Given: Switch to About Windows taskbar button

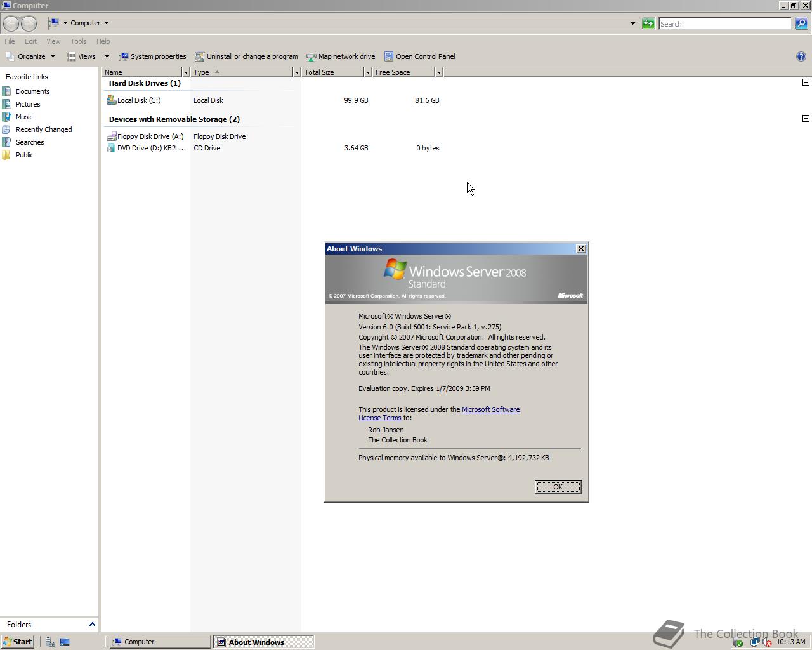Looking at the screenshot, I should [263, 642].
